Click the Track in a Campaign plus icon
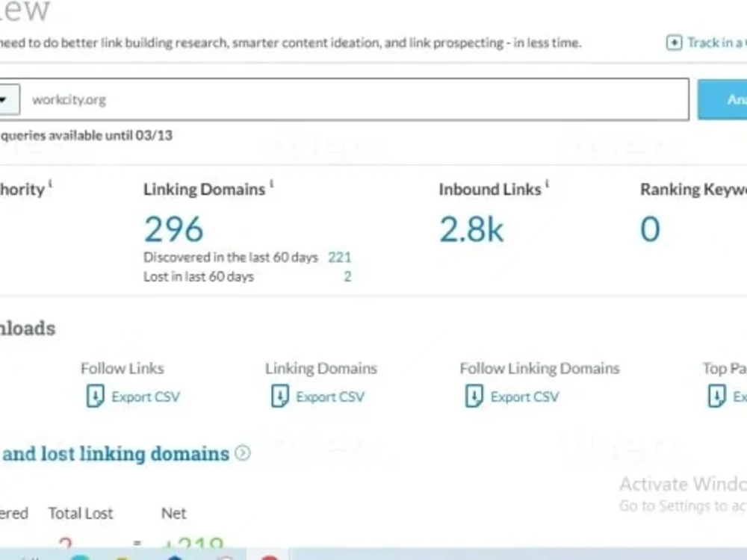The image size is (747, 560). tap(674, 43)
